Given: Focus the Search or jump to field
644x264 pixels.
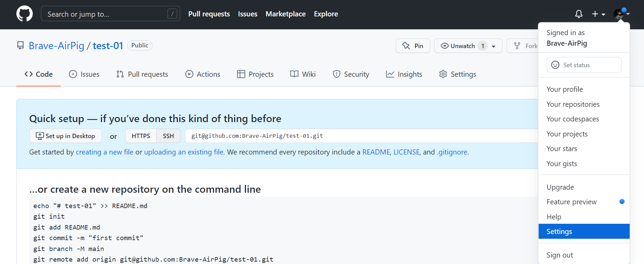Looking at the screenshot, I should click(x=111, y=14).
